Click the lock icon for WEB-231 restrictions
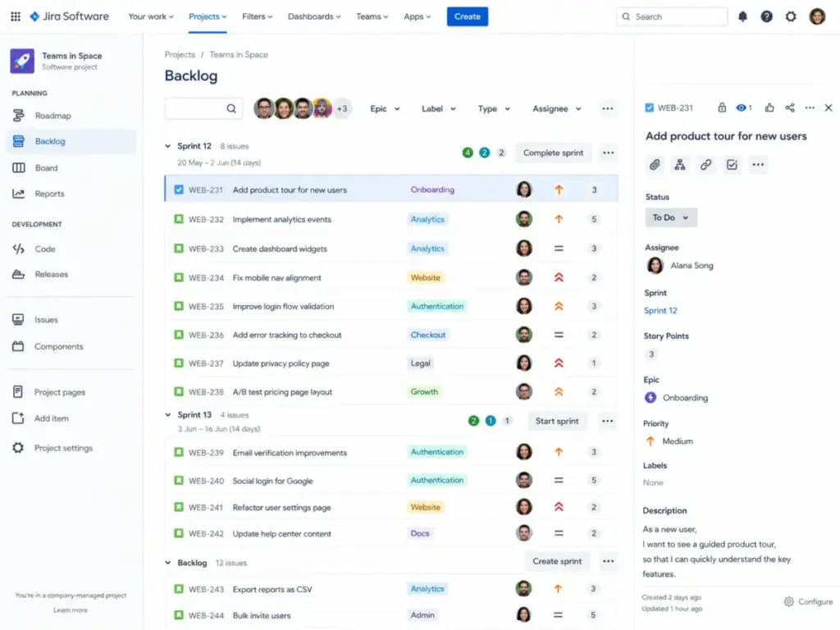Screen dimensions: 840x630 pyautogui.click(x=722, y=107)
